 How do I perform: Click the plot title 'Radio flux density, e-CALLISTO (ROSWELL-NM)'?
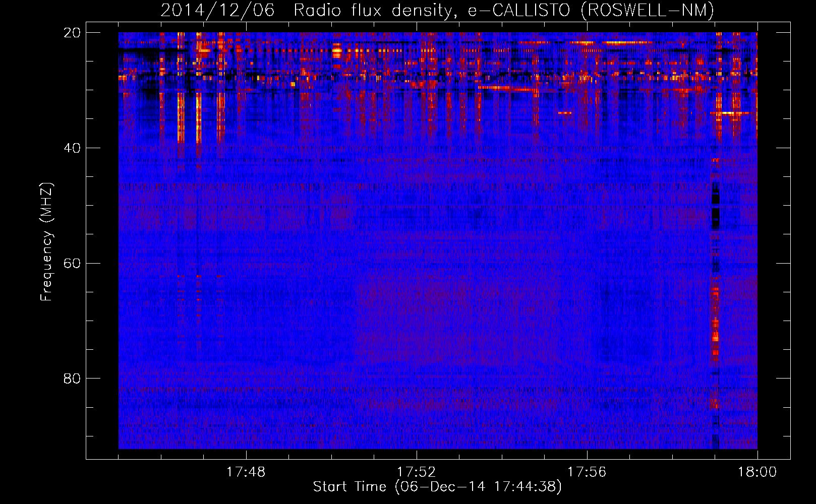[x=503, y=10]
